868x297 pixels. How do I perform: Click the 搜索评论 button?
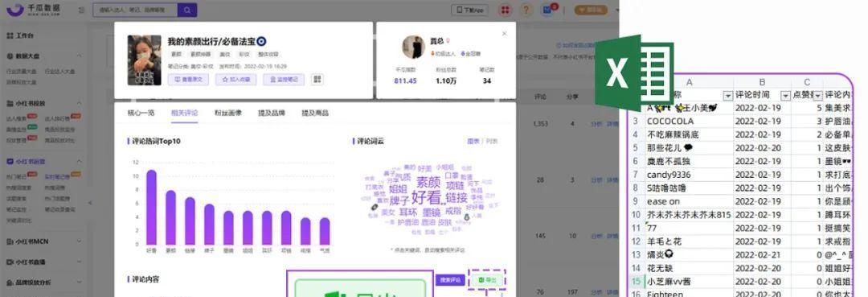pyautogui.click(x=450, y=280)
